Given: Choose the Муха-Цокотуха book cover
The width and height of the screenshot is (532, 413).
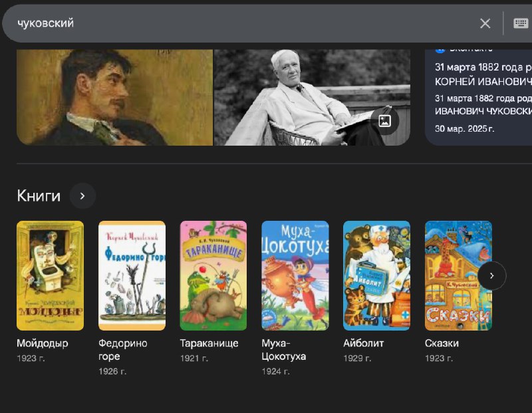Looking at the screenshot, I should pyautogui.click(x=295, y=275).
